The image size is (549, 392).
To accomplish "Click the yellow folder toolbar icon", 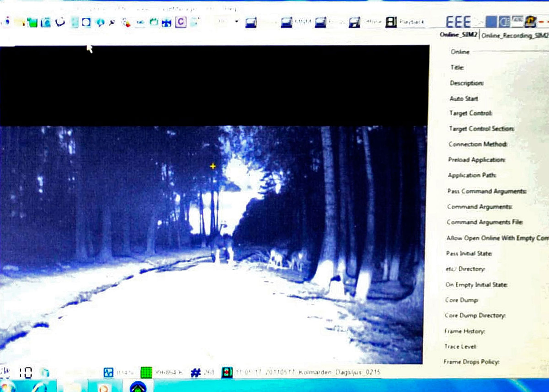I will pos(20,23).
